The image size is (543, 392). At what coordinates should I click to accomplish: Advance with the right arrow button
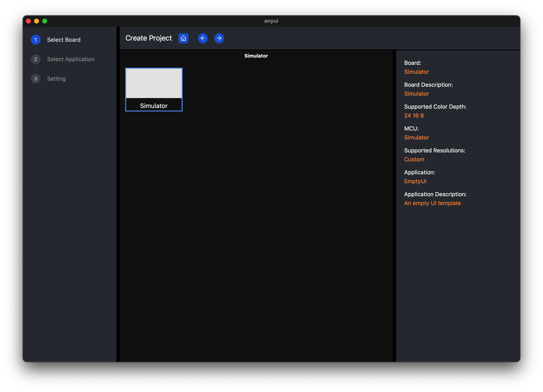[x=219, y=38]
